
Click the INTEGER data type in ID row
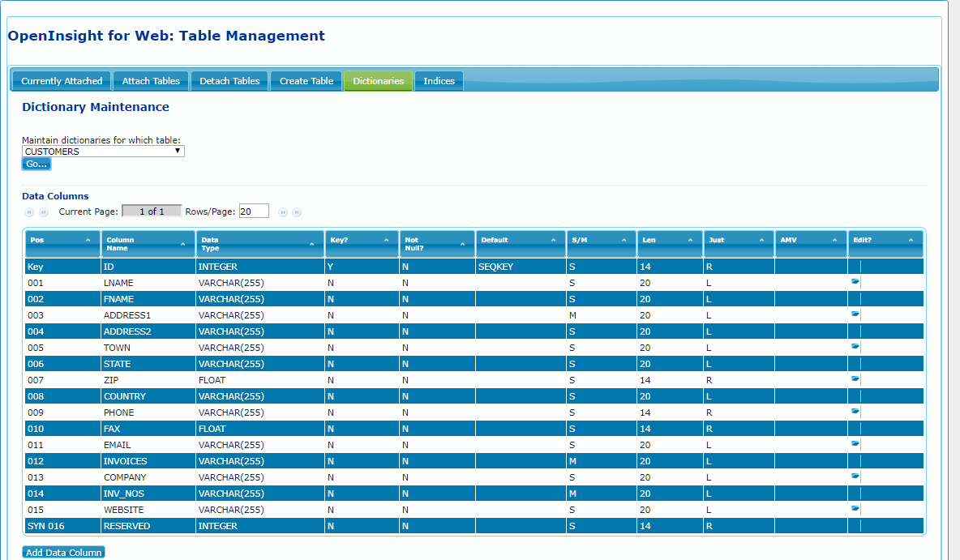(x=260, y=267)
